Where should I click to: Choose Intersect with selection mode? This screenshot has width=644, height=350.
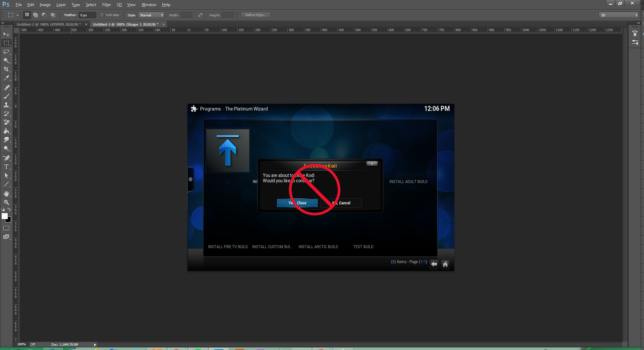[53, 15]
